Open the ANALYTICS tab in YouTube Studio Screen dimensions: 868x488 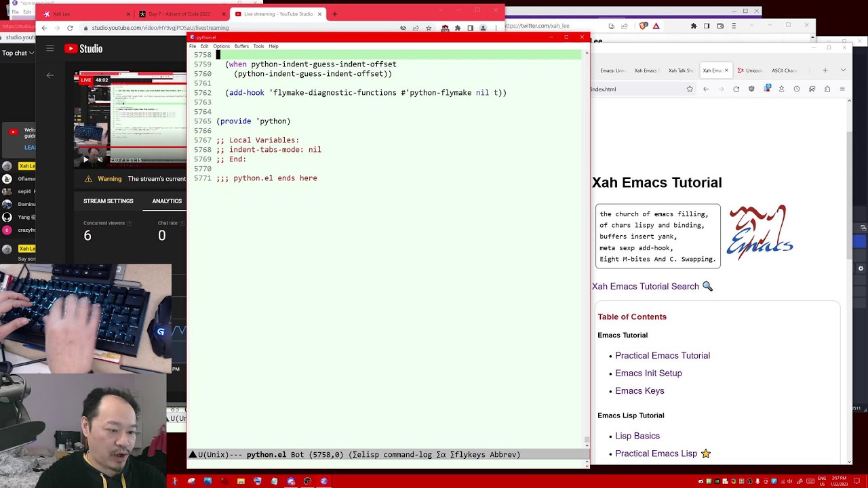(167, 201)
